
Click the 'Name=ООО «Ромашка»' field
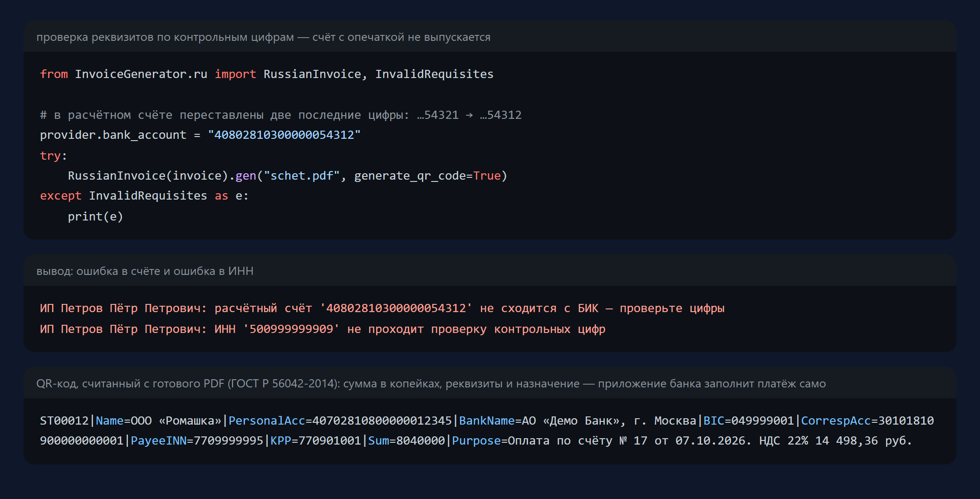(159, 421)
